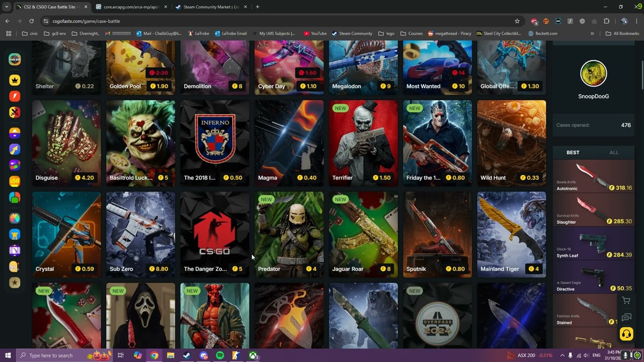Reload the page

click(31, 21)
